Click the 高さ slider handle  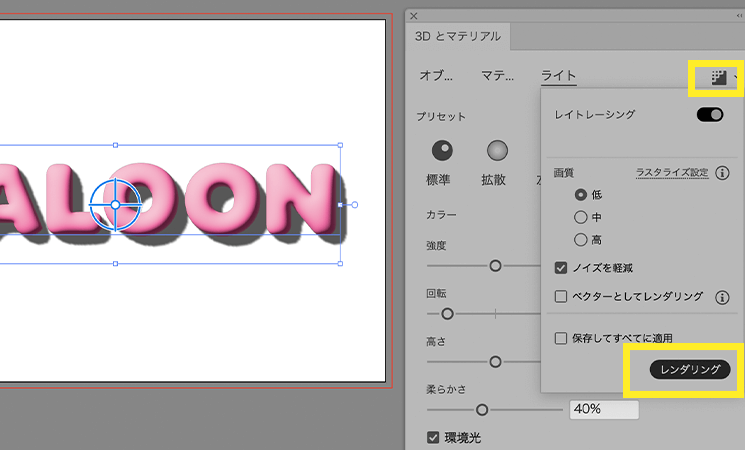pyautogui.click(x=495, y=362)
